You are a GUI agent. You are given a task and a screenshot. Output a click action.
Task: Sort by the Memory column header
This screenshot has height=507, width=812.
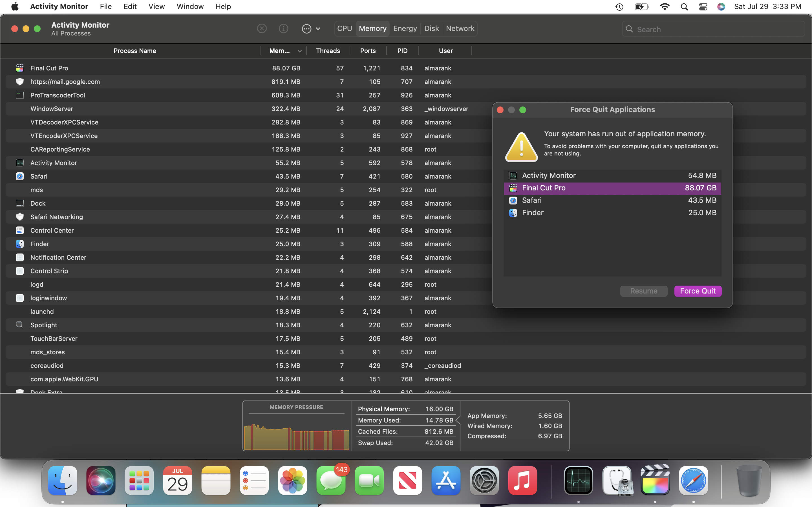[x=284, y=51]
